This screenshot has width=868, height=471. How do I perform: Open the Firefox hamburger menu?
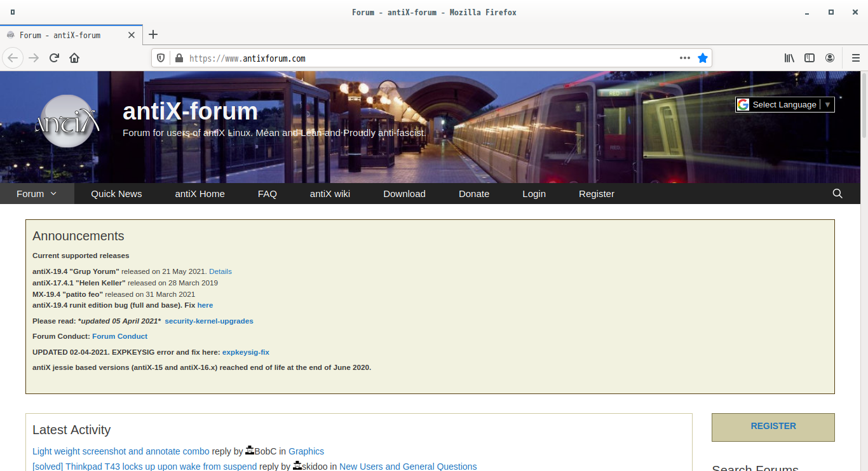click(x=855, y=58)
